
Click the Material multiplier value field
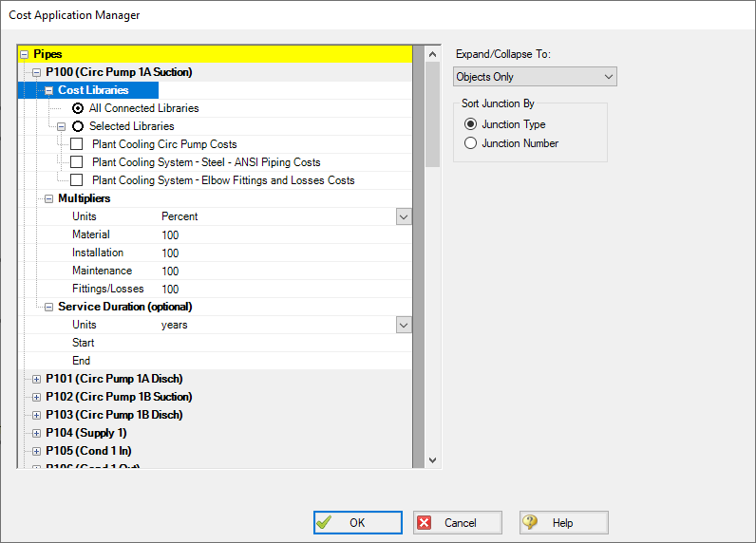pos(275,234)
